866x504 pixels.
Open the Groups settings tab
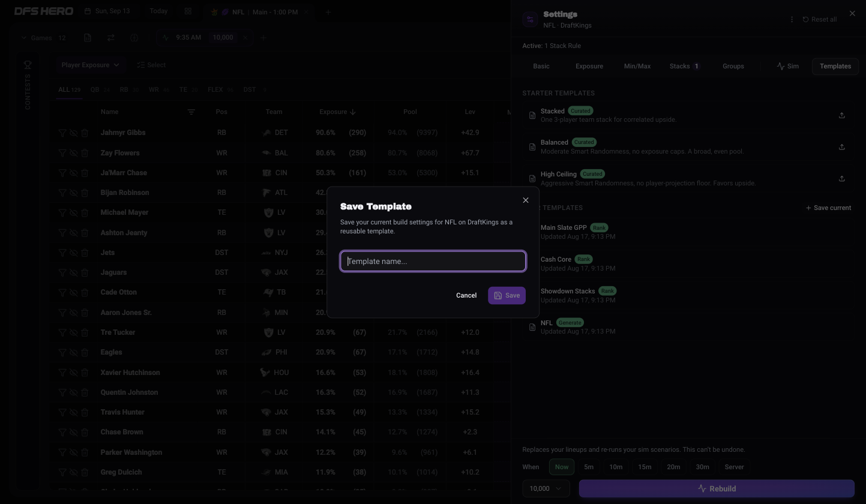pyautogui.click(x=733, y=66)
